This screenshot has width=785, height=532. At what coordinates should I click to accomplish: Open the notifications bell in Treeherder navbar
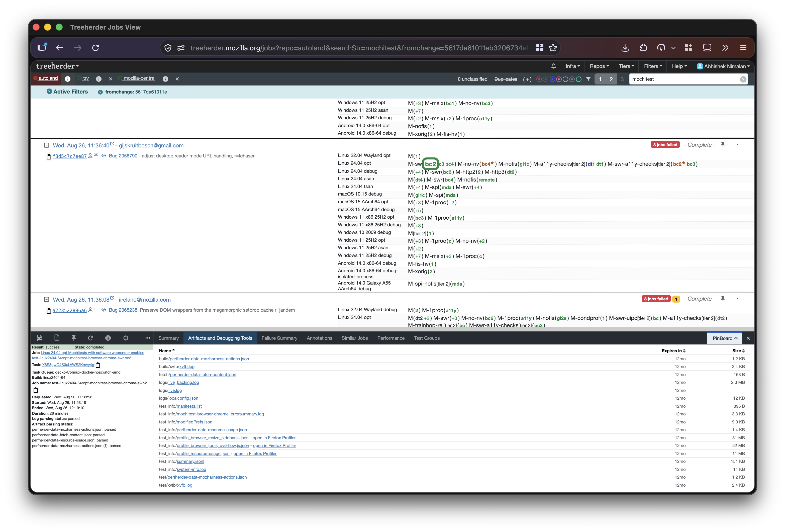[553, 66]
